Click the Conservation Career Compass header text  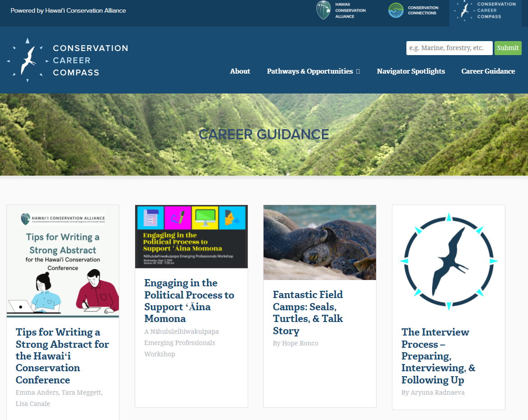(90, 60)
